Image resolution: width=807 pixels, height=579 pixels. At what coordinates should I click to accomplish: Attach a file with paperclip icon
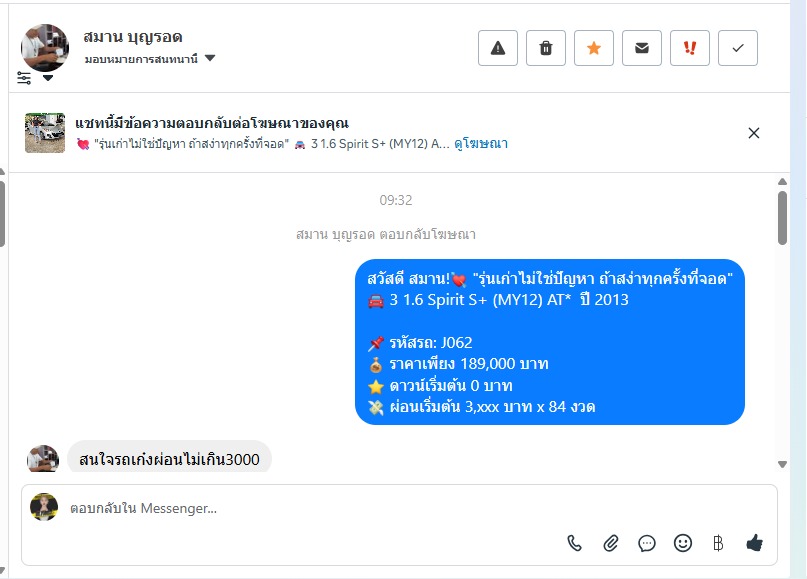610,543
